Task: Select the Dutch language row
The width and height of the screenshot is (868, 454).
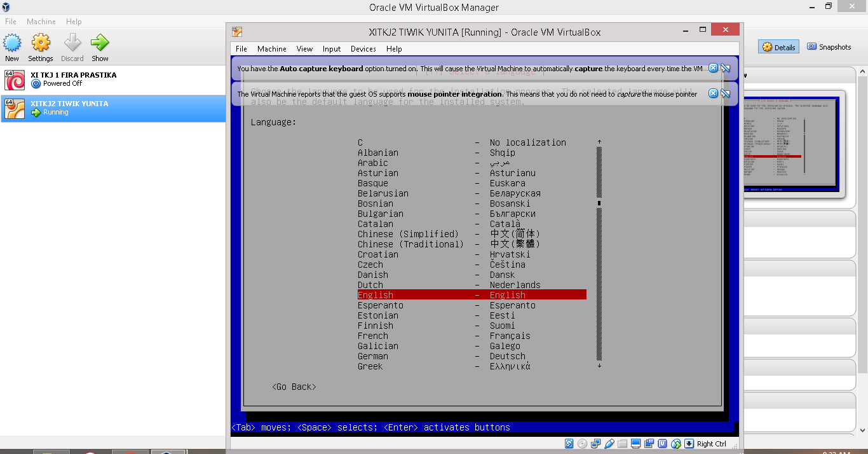Action: (472, 285)
